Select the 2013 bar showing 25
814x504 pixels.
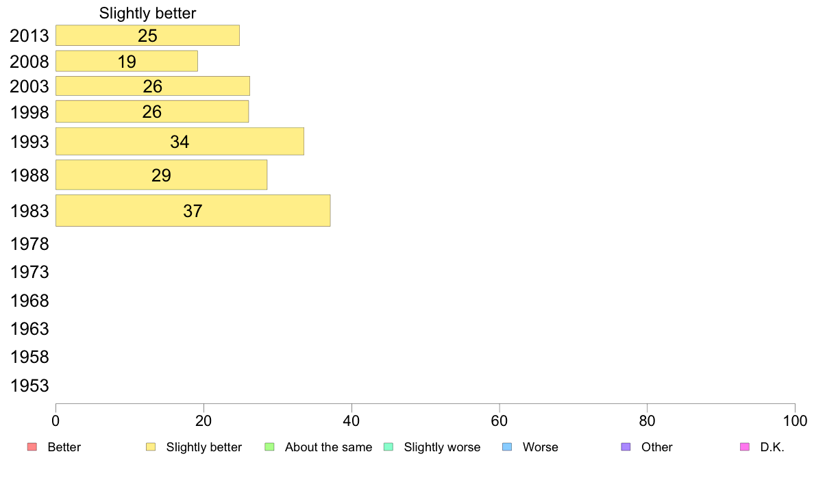point(147,36)
